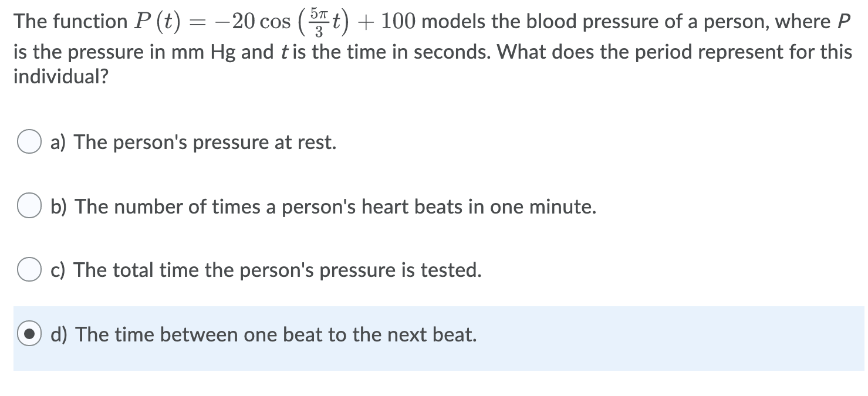Select radio button for option a
This screenshot has height=396, width=868.
click(29, 141)
